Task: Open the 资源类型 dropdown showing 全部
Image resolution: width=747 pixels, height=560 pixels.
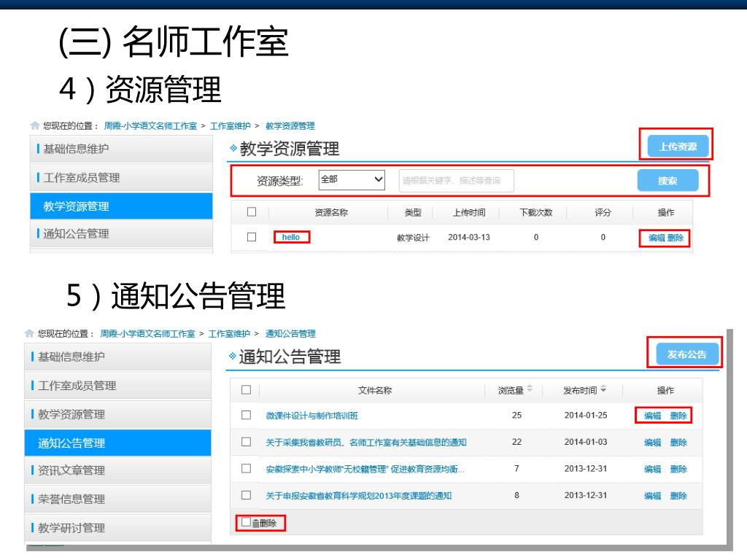Action: click(x=352, y=179)
